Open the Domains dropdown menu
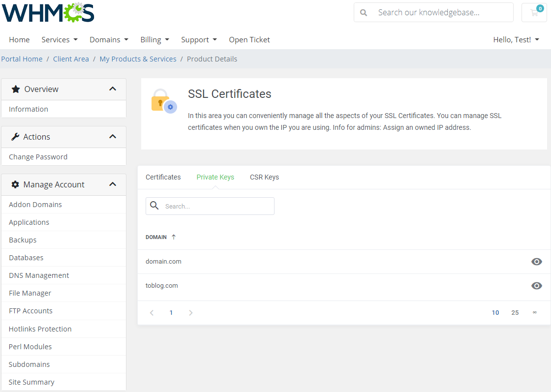The width and height of the screenshot is (551, 392). 109,40
